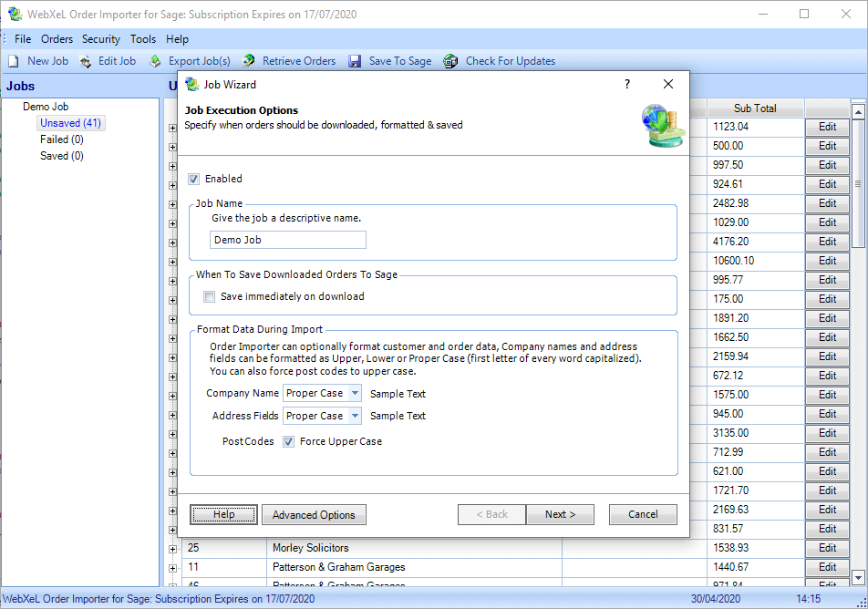Click the Export Job(s) toolbar icon
This screenshot has width=868, height=609.
(156, 61)
